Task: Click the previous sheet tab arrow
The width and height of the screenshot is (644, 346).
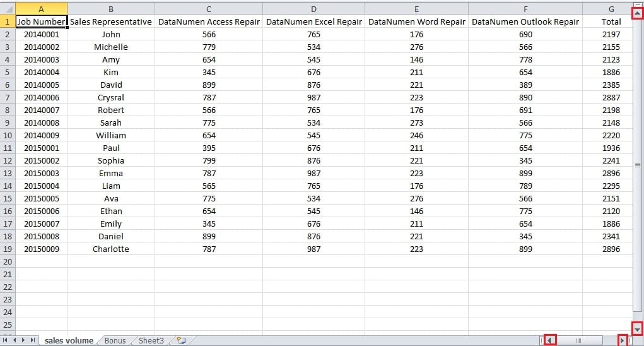Action: (15, 340)
